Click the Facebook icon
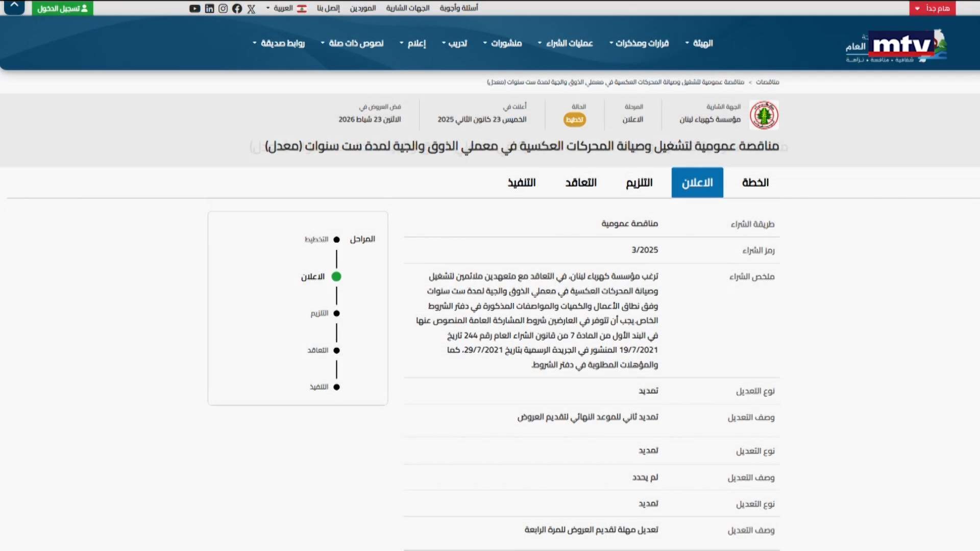This screenshot has width=980, height=551. [237, 8]
